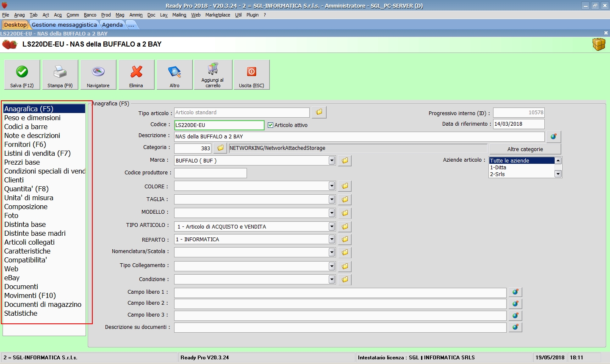Click the globe icon beside Campo libero 2
Screen dimensions: 610x364
pos(516,303)
